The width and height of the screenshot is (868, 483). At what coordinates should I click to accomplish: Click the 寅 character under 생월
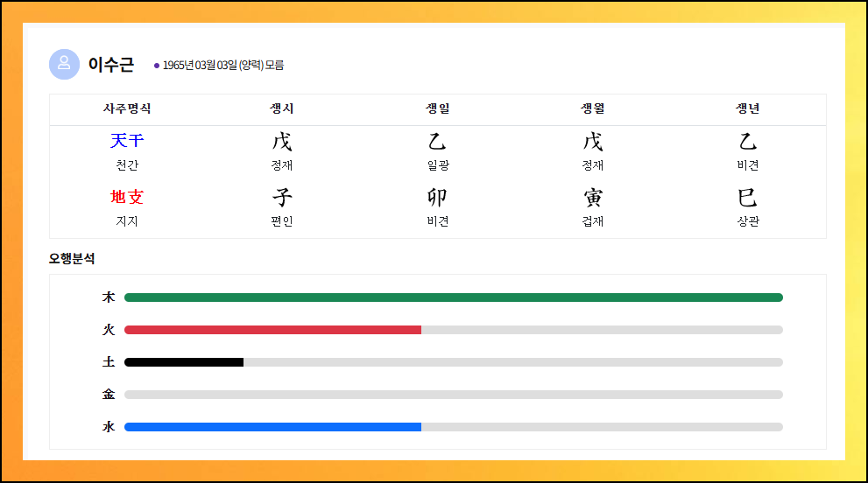(x=592, y=198)
